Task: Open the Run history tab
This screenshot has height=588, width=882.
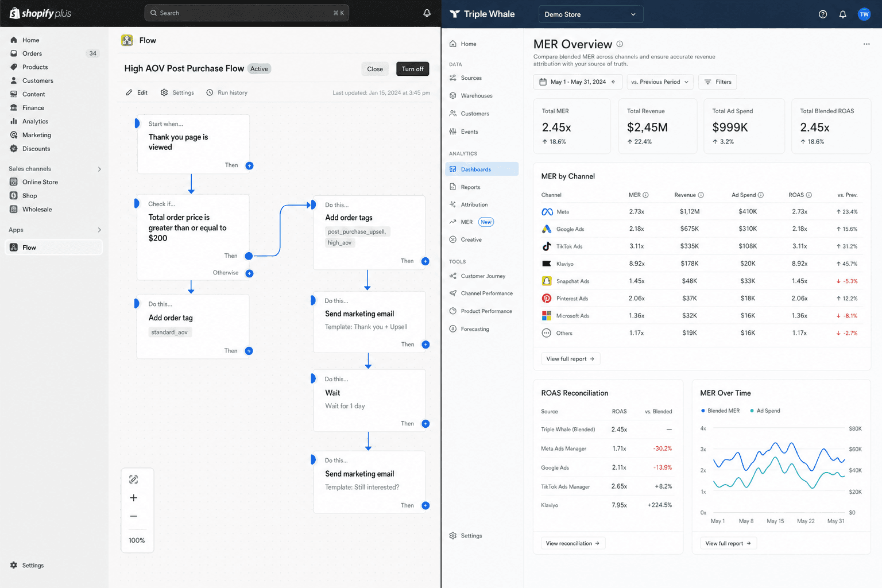Action: point(227,92)
